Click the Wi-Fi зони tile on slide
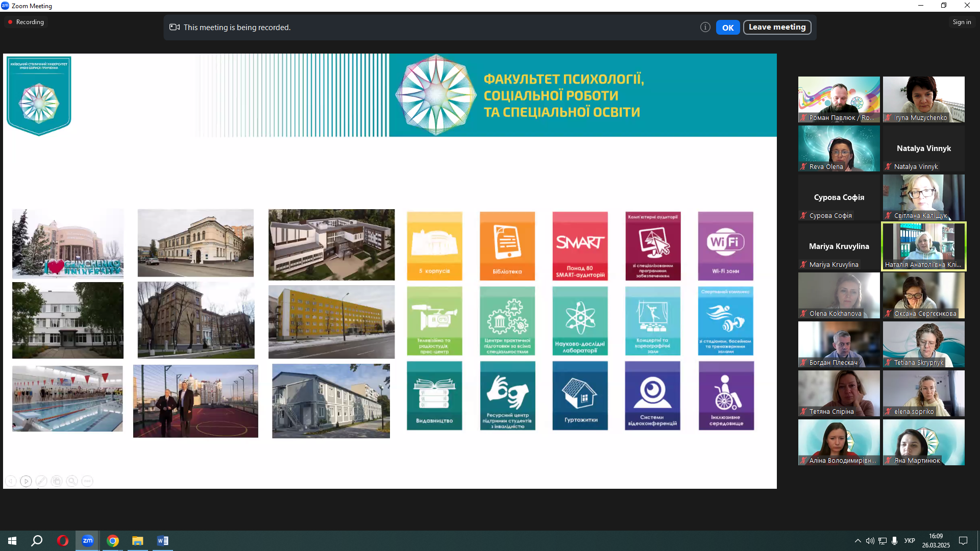Image resolution: width=980 pixels, height=551 pixels. 725,246
